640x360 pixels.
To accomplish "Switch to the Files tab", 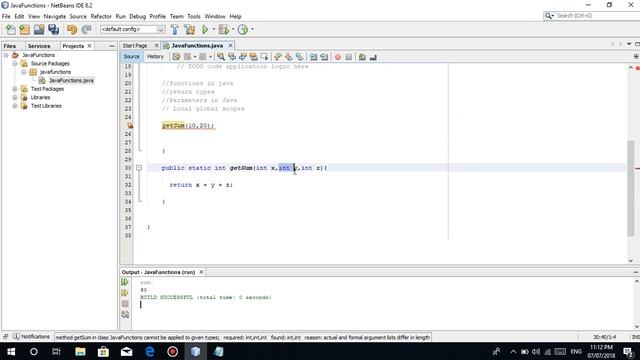I will point(10,46).
